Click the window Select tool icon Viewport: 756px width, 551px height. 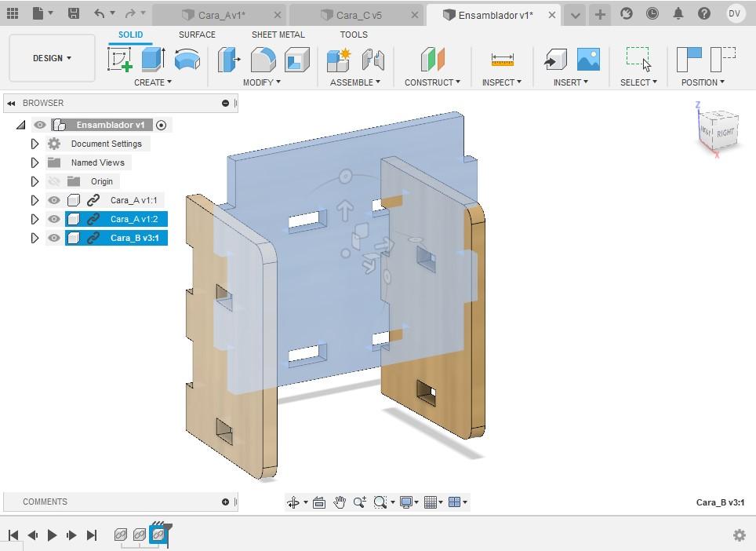(x=638, y=60)
